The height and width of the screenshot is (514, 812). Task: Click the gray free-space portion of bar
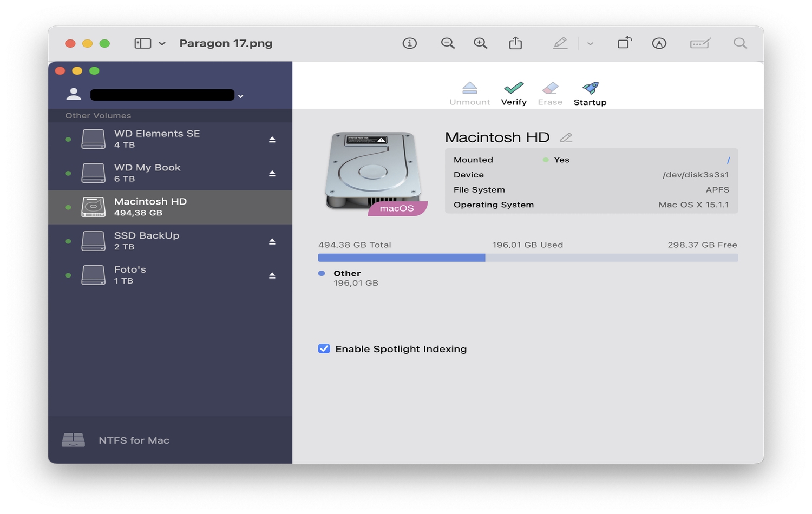[612, 258]
